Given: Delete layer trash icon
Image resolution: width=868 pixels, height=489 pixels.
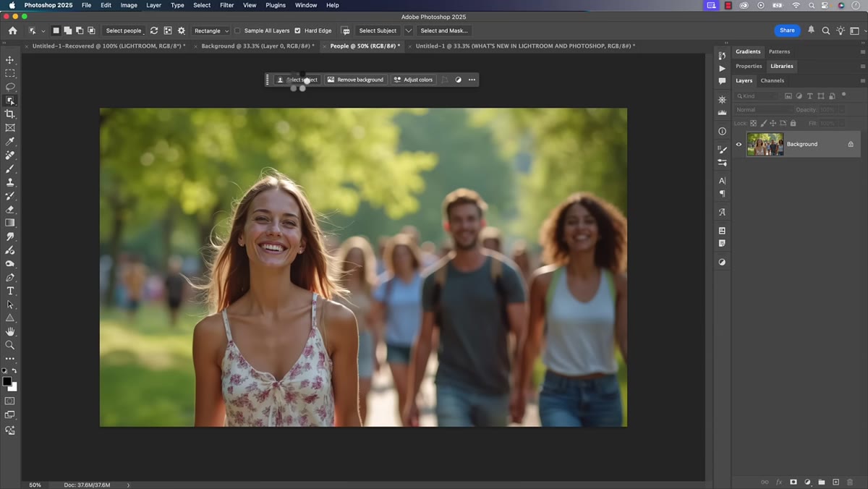Looking at the screenshot, I should point(850,482).
